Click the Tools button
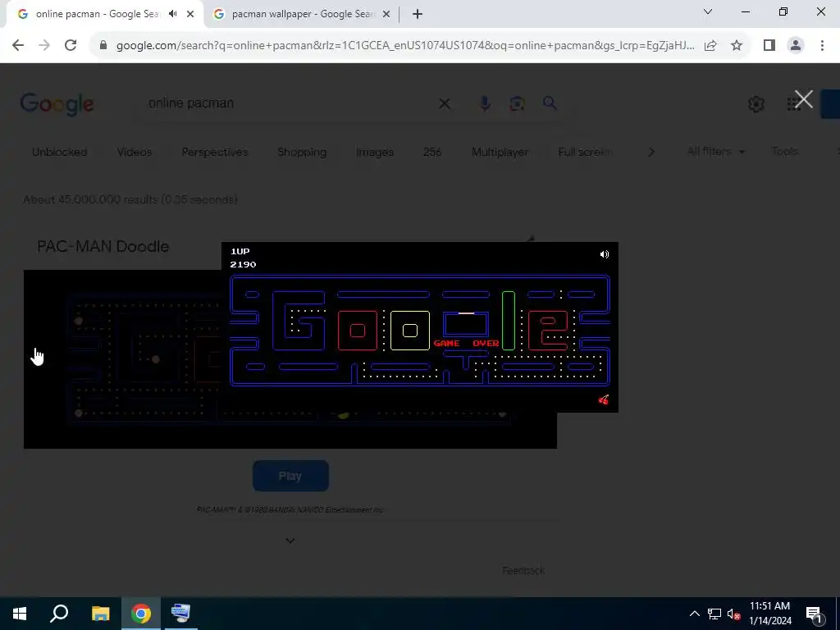Screen dimensions: 840x630 pyautogui.click(x=785, y=152)
